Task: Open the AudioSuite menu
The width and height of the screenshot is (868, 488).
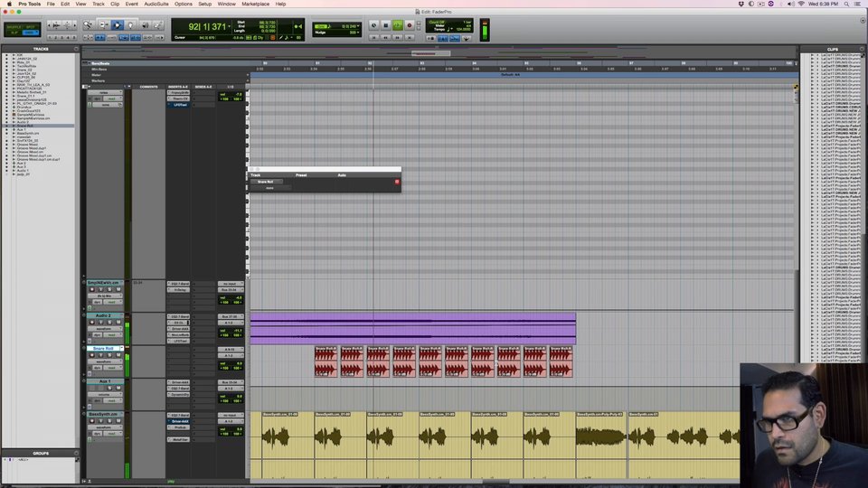Action: tap(156, 4)
